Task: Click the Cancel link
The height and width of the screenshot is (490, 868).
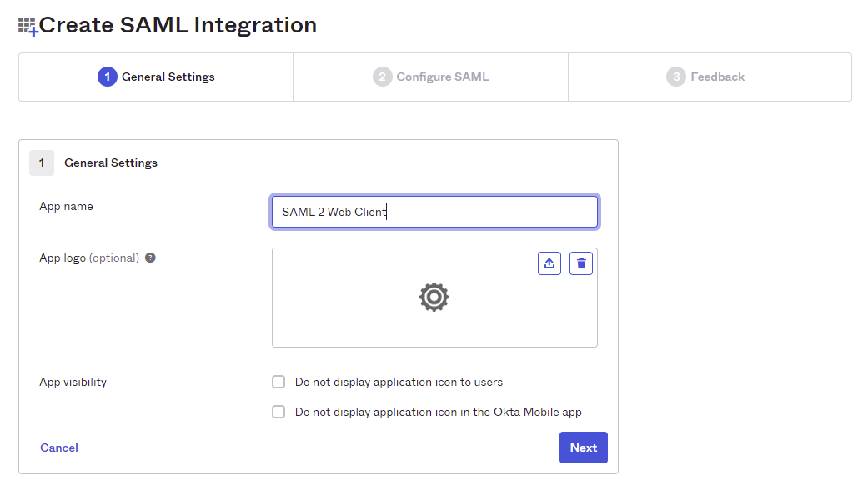Action: [59, 447]
